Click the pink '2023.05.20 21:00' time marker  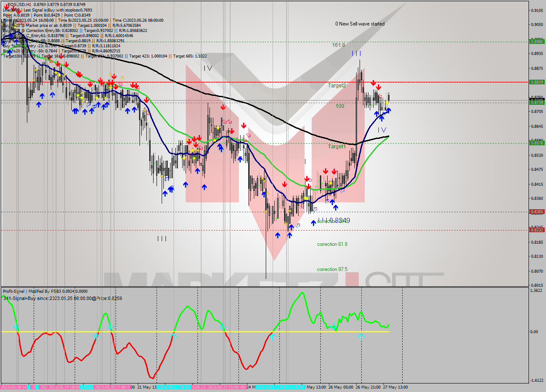112,387
